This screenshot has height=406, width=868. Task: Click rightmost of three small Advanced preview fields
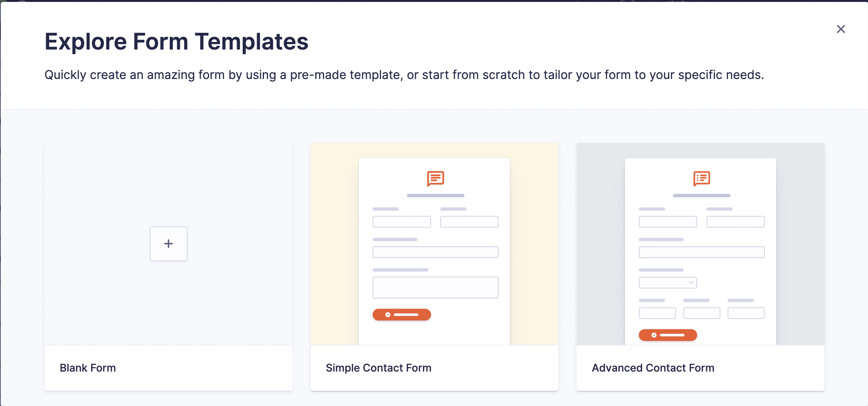(x=746, y=313)
